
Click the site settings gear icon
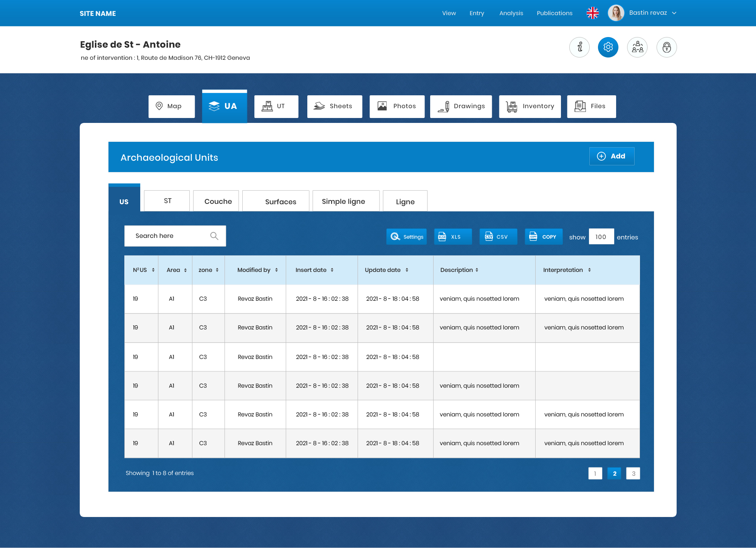[x=608, y=47]
